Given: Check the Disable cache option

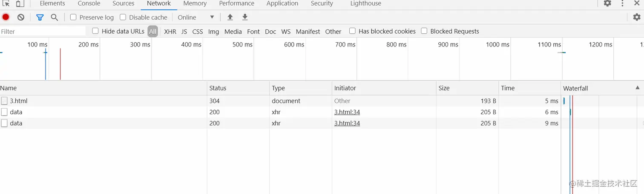Looking at the screenshot, I should [123, 17].
